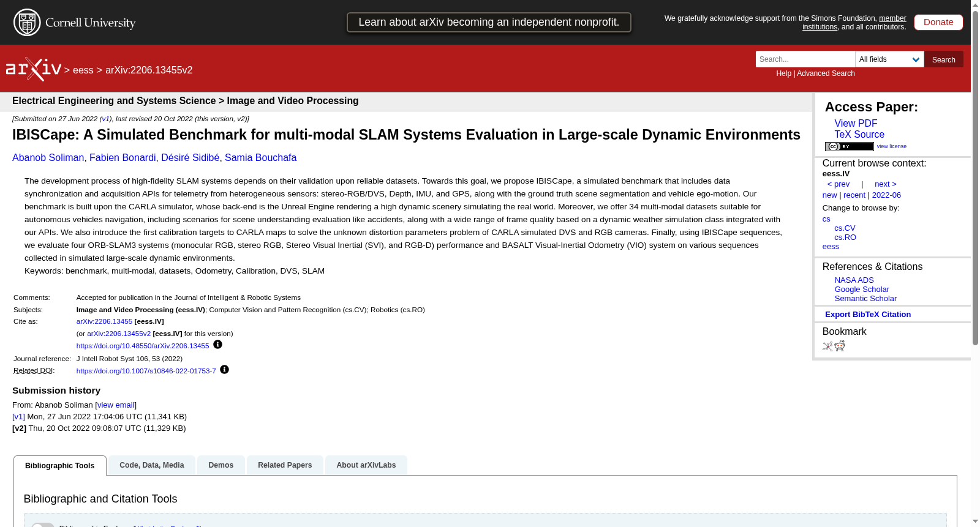The width and height of the screenshot is (980, 527).
Task: Open the About arXivLabs tab
Action: coord(366,465)
